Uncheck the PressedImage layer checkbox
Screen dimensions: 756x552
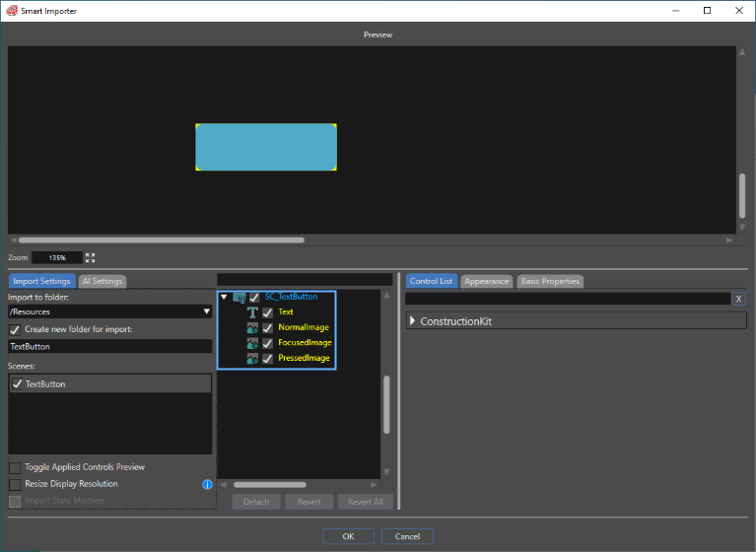coord(267,359)
